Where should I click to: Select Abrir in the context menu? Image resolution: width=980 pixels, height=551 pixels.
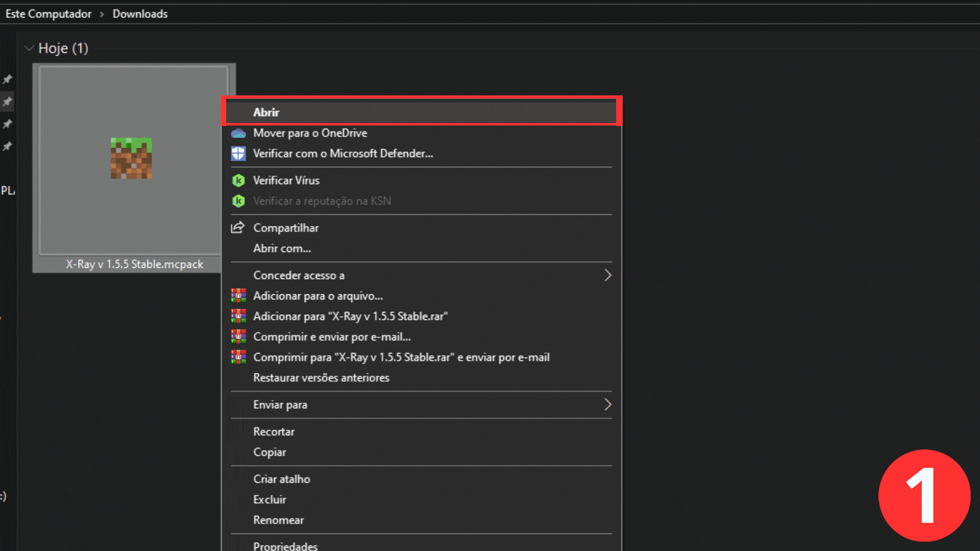pyautogui.click(x=266, y=112)
